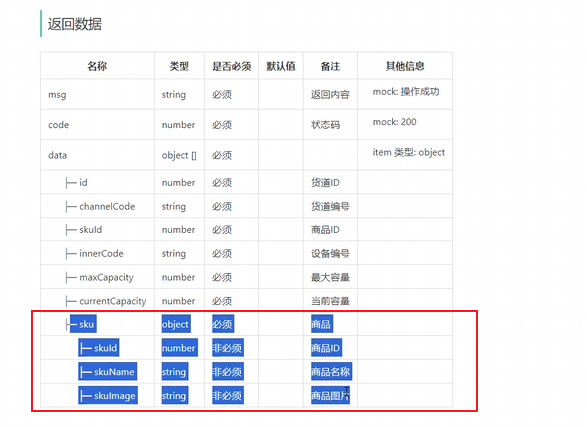Click the 返回数据 section heading
Screen dimensions: 587x427
pos(74,24)
